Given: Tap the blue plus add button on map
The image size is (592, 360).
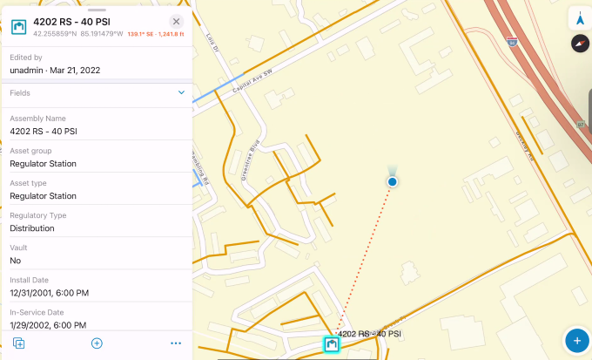Looking at the screenshot, I should 577,341.
